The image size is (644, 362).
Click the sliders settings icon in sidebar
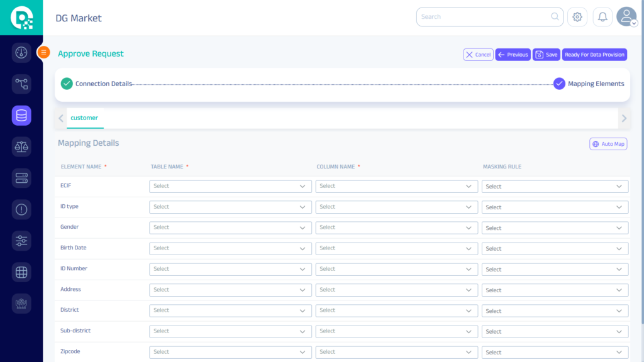pyautogui.click(x=21, y=241)
